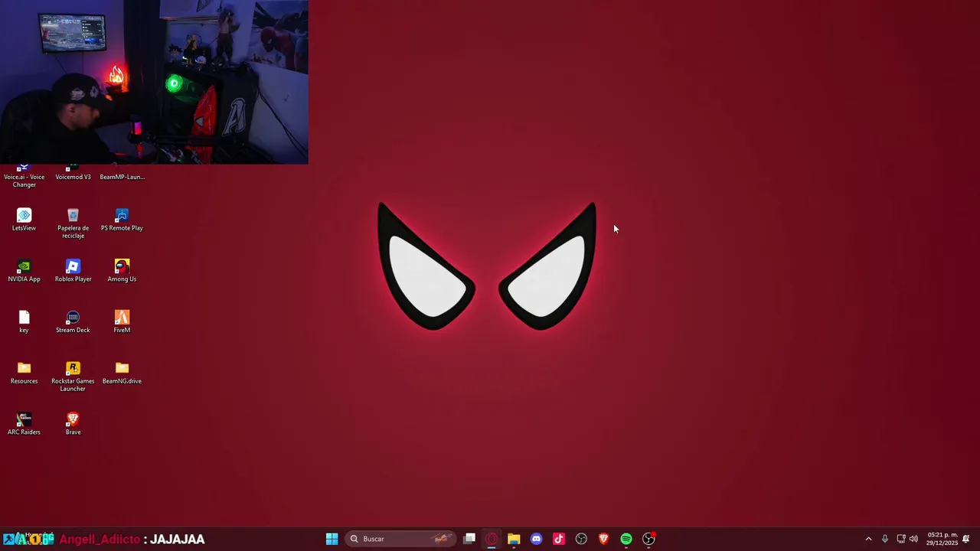Open volume control tray icon

913,539
